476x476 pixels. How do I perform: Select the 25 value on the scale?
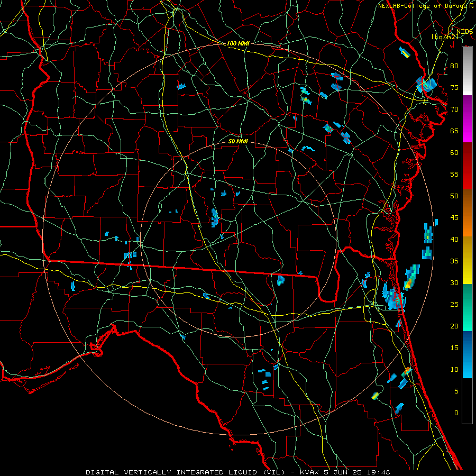(454, 304)
